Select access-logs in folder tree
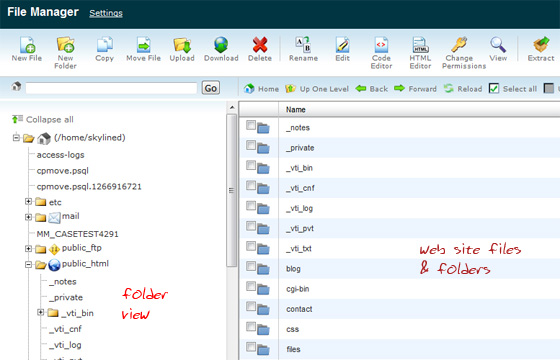Viewport: 560px width, 360px height. [60, 155]
